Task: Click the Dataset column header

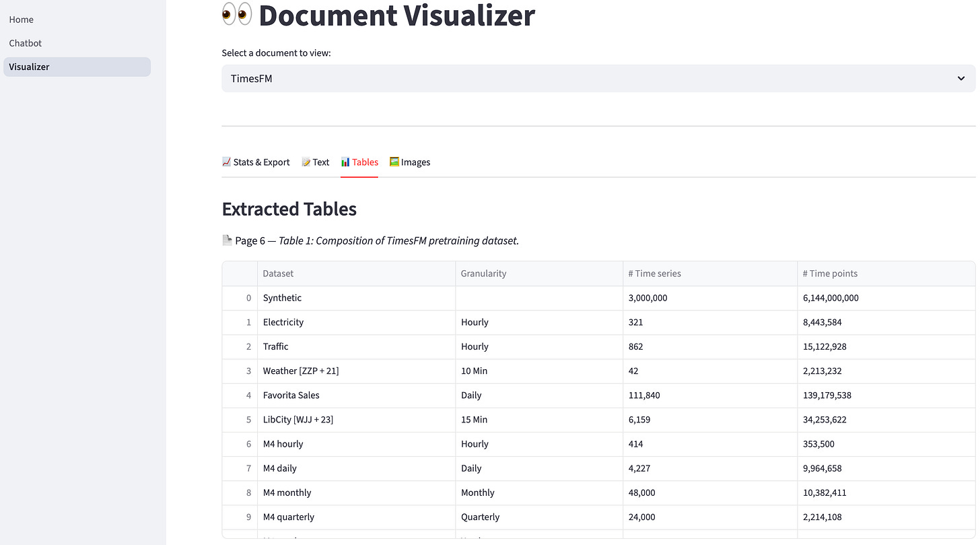Action: click(x=356, y=274)
